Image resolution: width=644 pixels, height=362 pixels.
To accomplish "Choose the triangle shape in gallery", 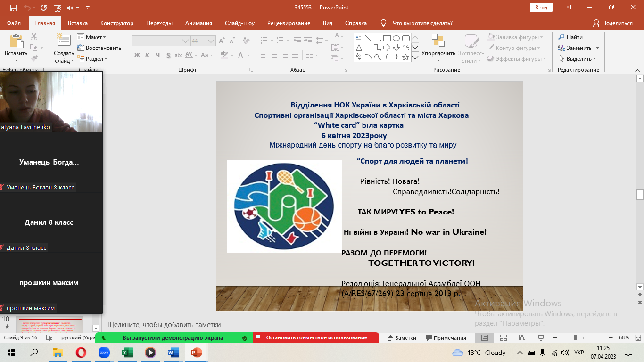I will (x=358, y=48).
